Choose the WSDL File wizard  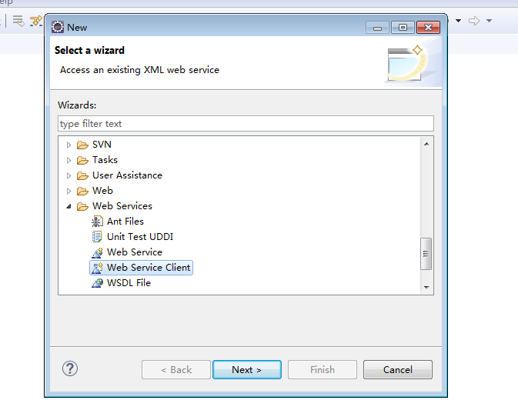point(129,283)
